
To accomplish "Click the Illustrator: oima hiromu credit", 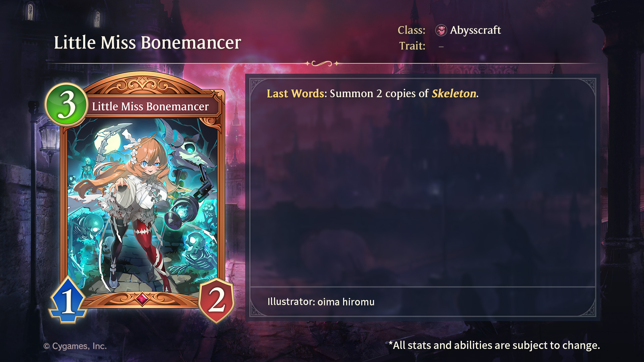I will (321, 302).
